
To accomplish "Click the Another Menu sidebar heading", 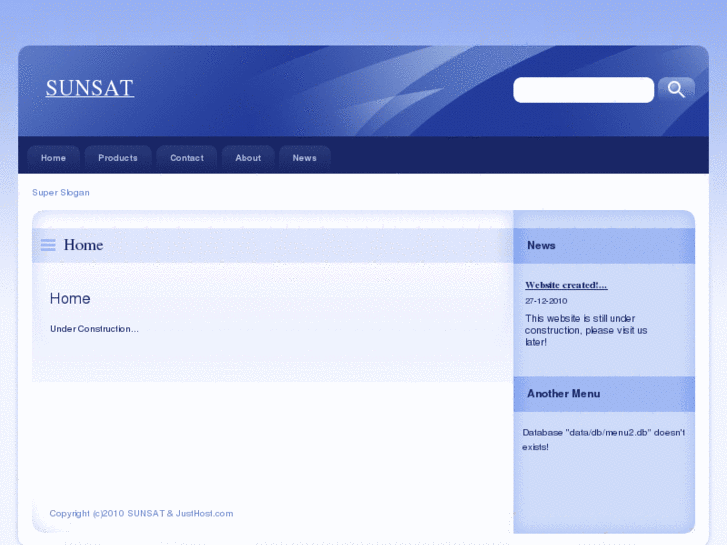I will click(x=563, y=394).
